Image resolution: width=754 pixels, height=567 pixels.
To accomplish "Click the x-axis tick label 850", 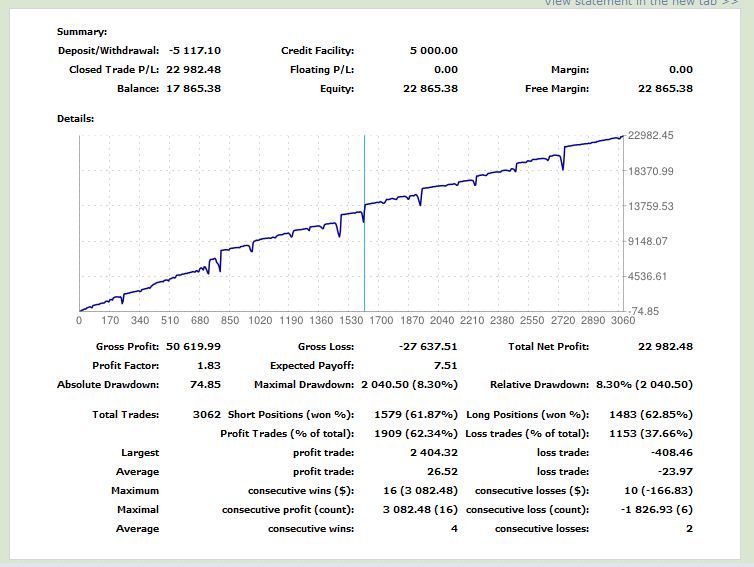I will (x=230, y=320).
